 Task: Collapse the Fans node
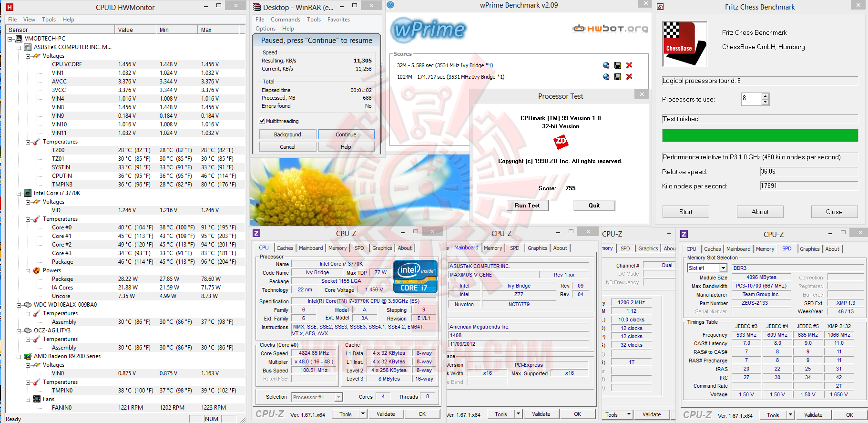28,399
